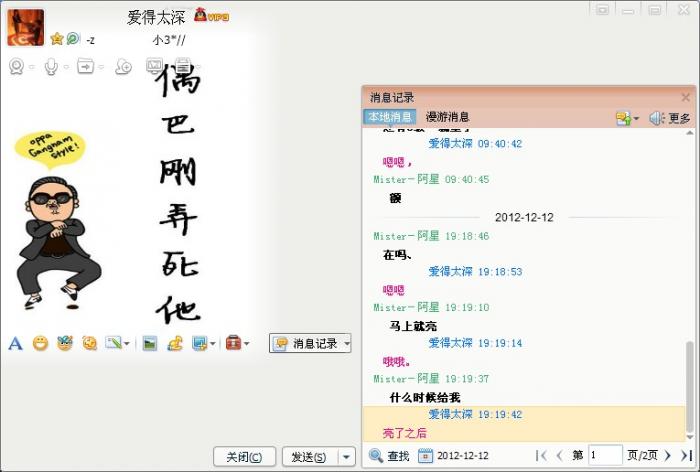
Task: Click the Mister-阿星 19:18:46 sender line
Action: 431,236
